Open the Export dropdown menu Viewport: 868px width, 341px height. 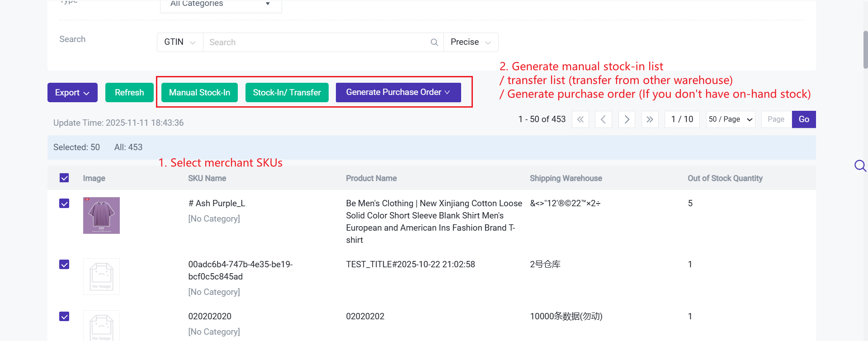[x=72, y=93]
